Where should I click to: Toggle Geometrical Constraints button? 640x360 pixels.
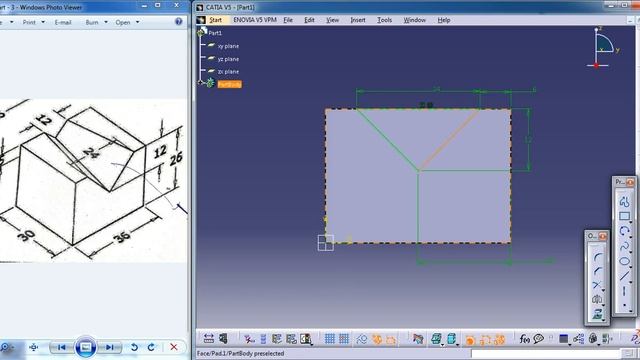(377, 339)
